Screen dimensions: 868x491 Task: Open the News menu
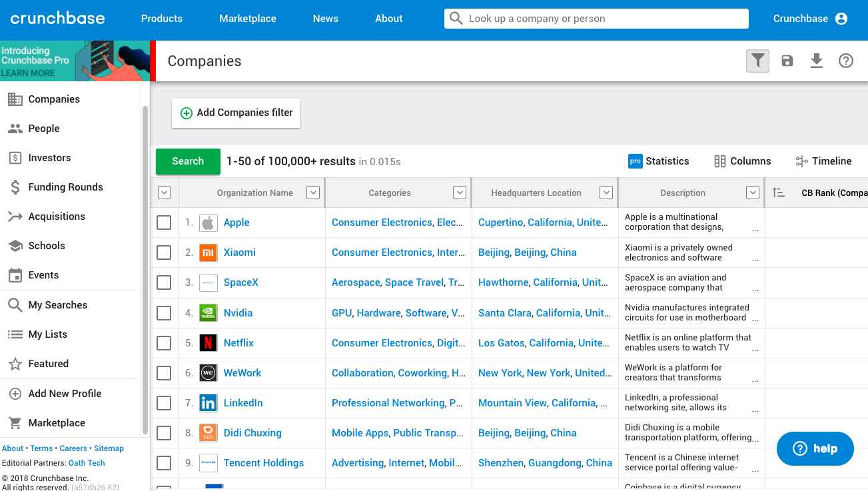click(x=326, y=19)
